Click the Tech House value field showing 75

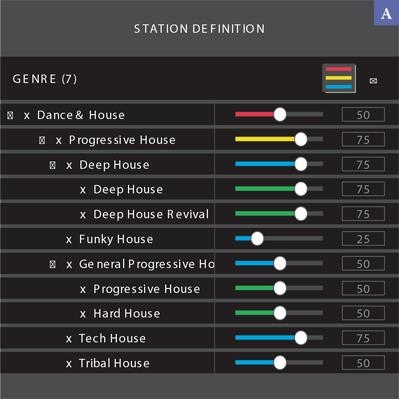[x=363, y=338]
